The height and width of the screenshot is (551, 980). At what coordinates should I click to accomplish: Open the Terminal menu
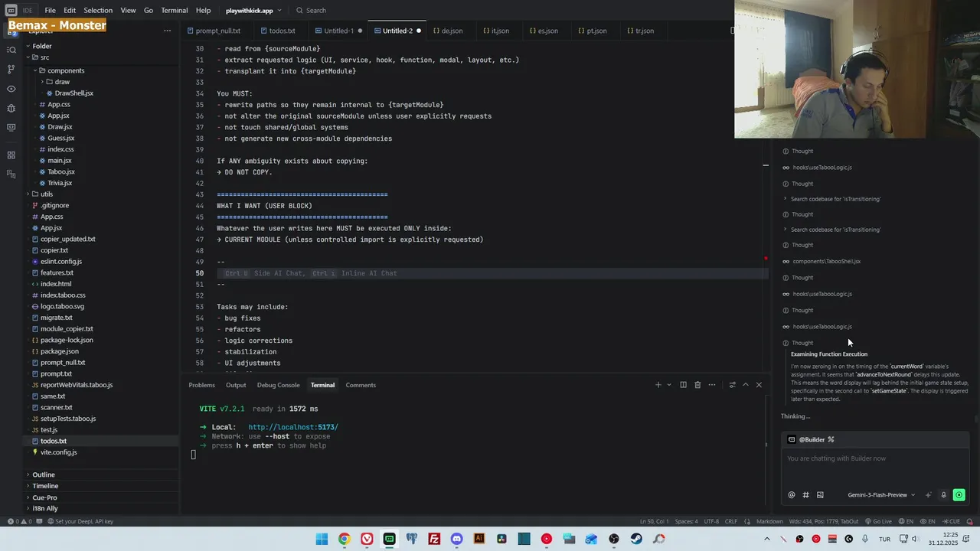click(x=174, y=11)
